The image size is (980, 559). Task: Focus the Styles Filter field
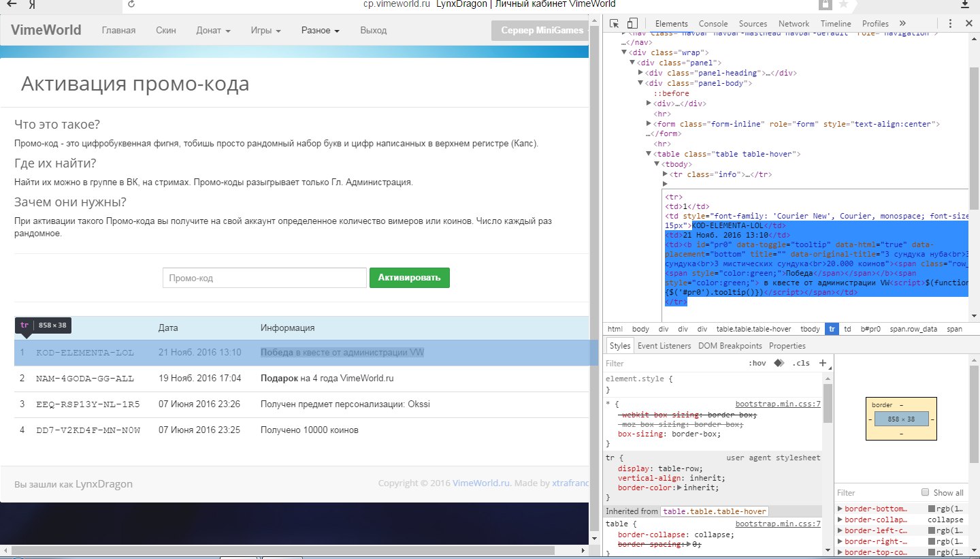(674, 364)
